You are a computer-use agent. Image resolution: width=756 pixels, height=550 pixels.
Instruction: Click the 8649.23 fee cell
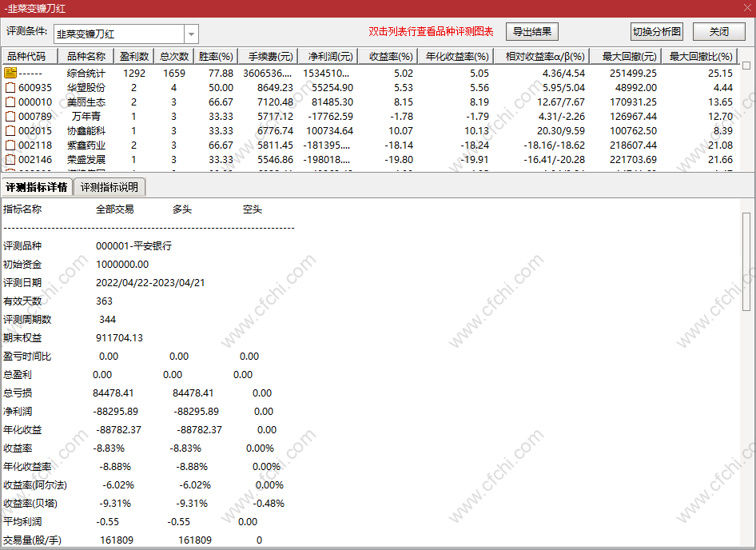(275, 88)
